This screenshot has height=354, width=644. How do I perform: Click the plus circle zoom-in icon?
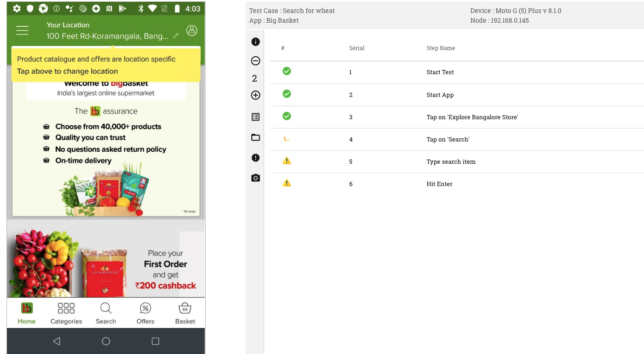coord(255,95)
